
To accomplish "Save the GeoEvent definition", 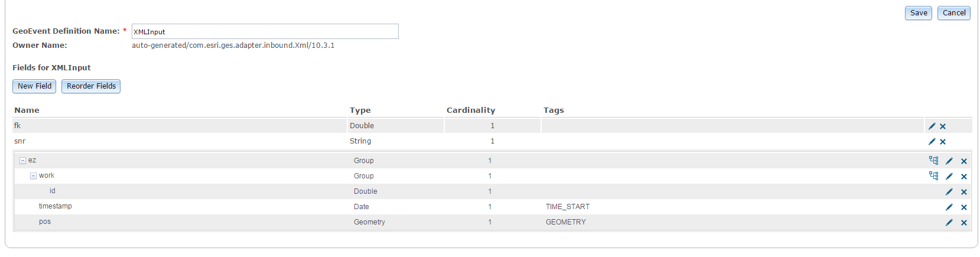I will 919,13.
